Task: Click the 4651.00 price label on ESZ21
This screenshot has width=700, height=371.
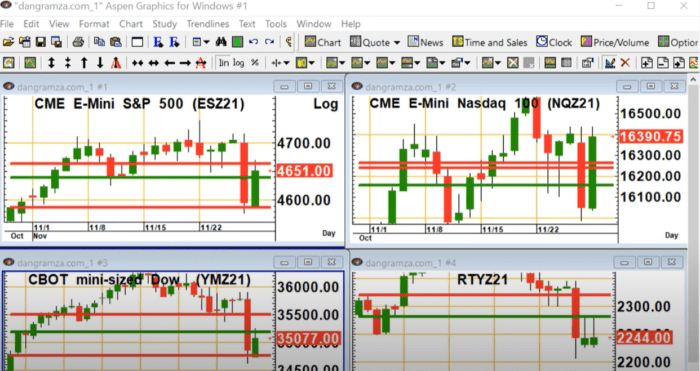Action: point(304,171)
